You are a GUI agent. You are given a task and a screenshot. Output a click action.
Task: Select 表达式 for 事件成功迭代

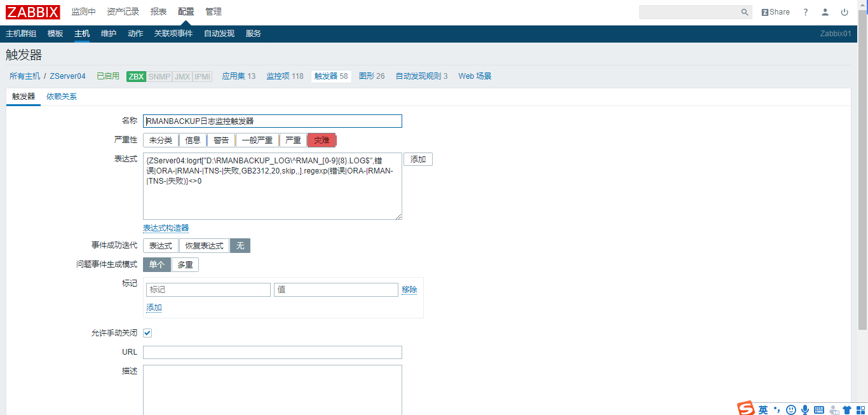point(161,246)
